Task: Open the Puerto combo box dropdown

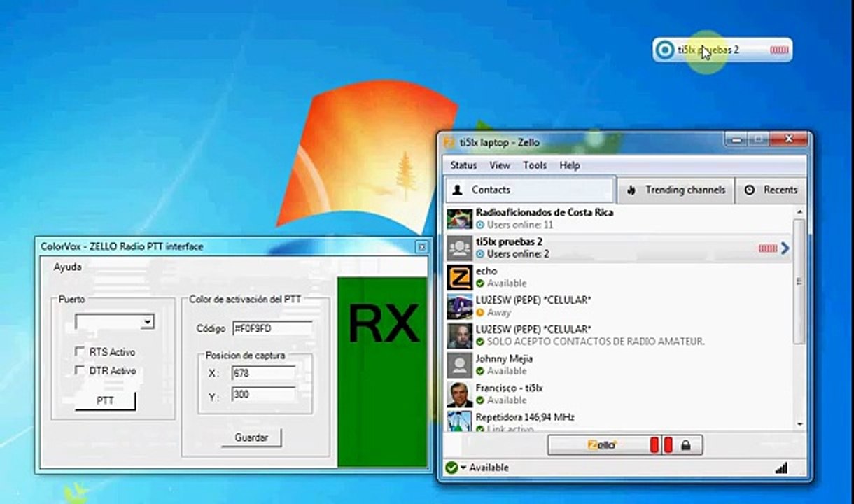Action: click(x=147, y=322)
